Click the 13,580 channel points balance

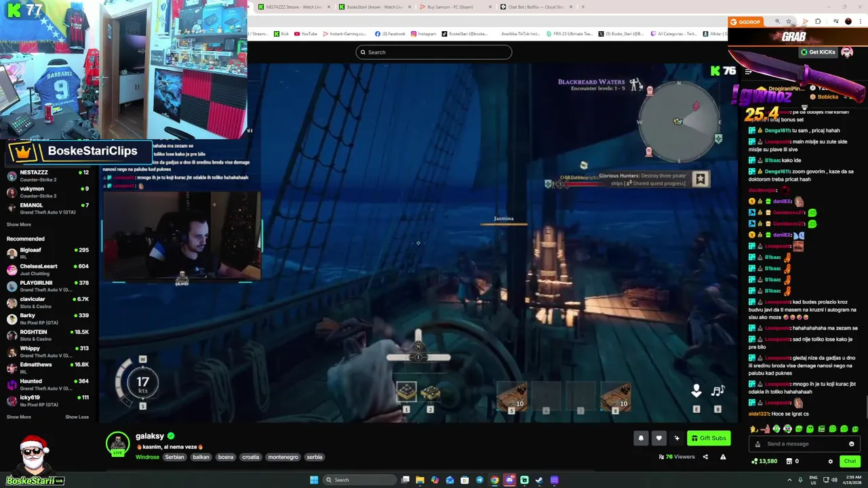pos(764,462)
